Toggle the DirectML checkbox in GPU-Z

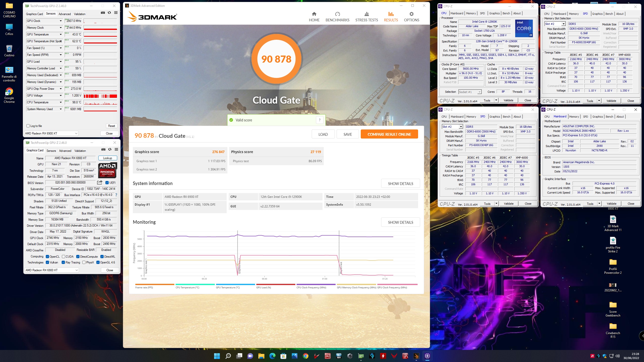102,257
